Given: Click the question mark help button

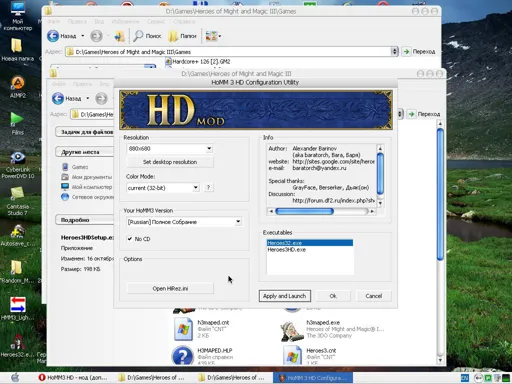Looking at the screenshot, I should (x=208, y=188).
